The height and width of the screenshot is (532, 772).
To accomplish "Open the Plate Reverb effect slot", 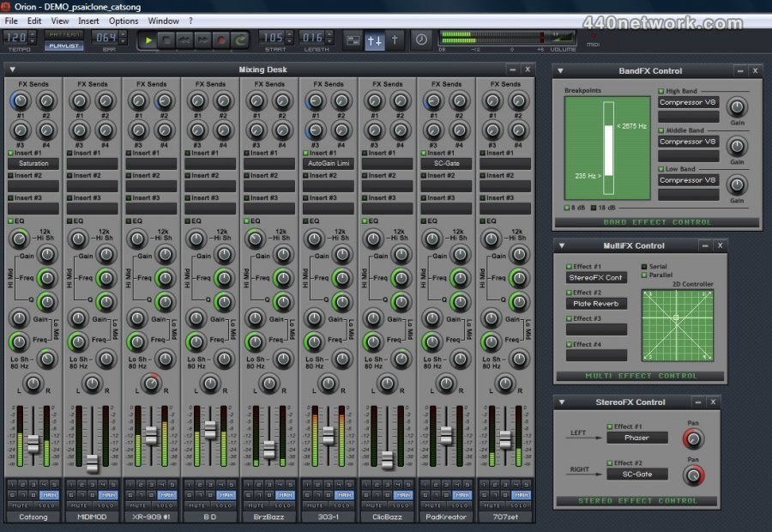I will pyautogui.click(x=596, y=304).
